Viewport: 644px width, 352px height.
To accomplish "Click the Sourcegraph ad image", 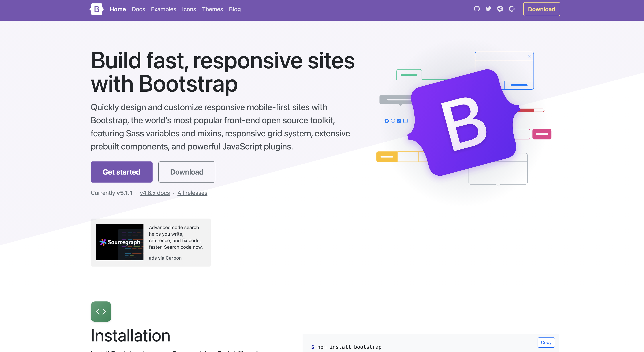I will click(120, 242).
